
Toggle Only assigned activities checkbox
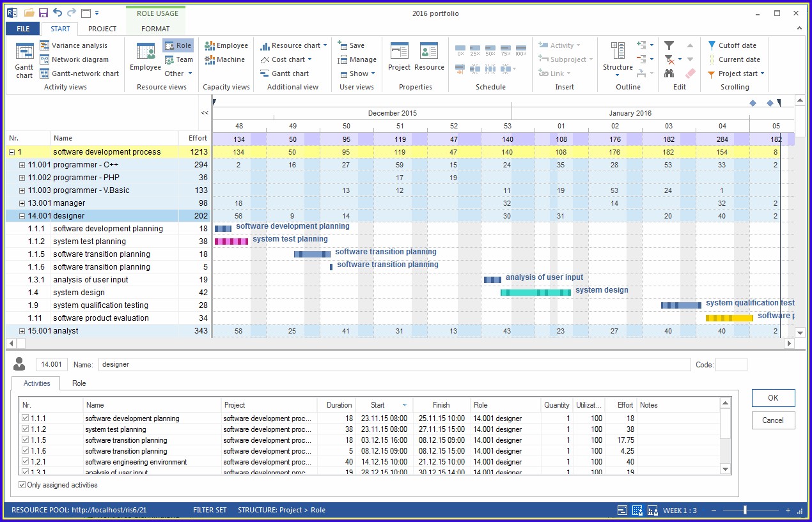point(23,485)
